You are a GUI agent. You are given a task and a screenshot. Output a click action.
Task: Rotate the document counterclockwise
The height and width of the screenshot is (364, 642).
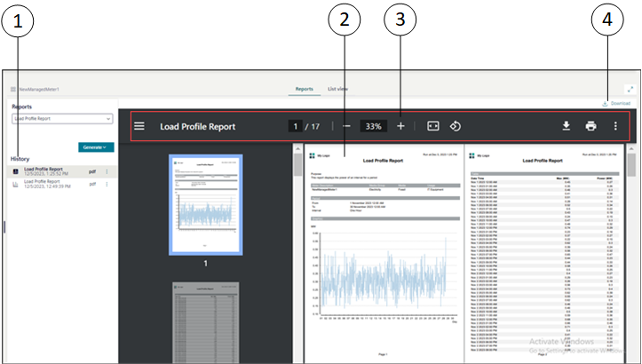coord(455,126)
